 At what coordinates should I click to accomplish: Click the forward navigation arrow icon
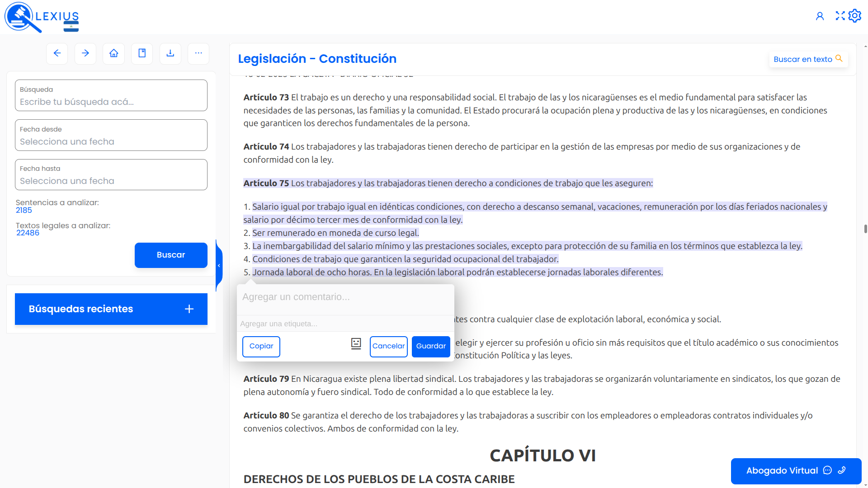click(85, 53)
